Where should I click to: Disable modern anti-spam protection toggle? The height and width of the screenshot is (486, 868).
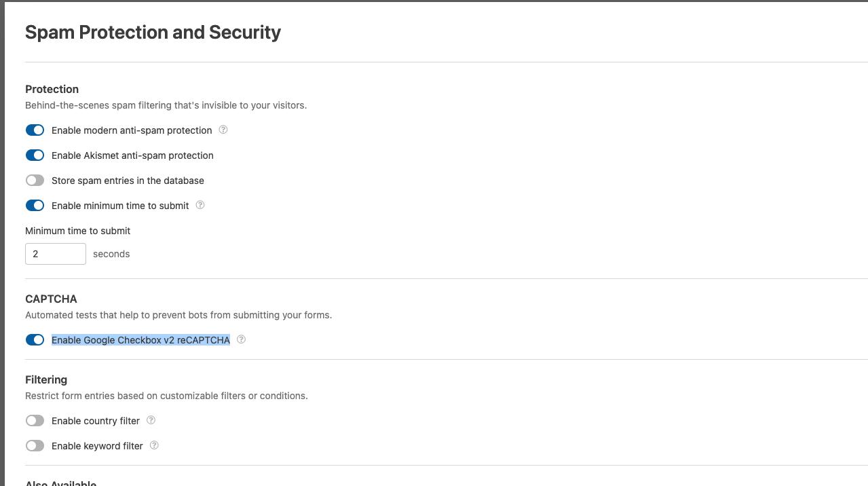pyautogui.click(x=35, y=130)
